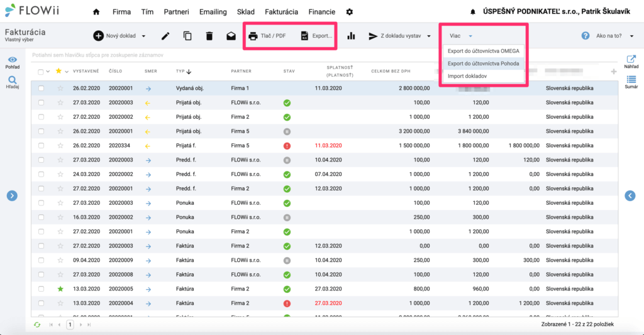The image size is (644, 335).
Task: Tick checkbox for Faktúra 20020009
Action: pyautogui.click(x=41, y=260)
